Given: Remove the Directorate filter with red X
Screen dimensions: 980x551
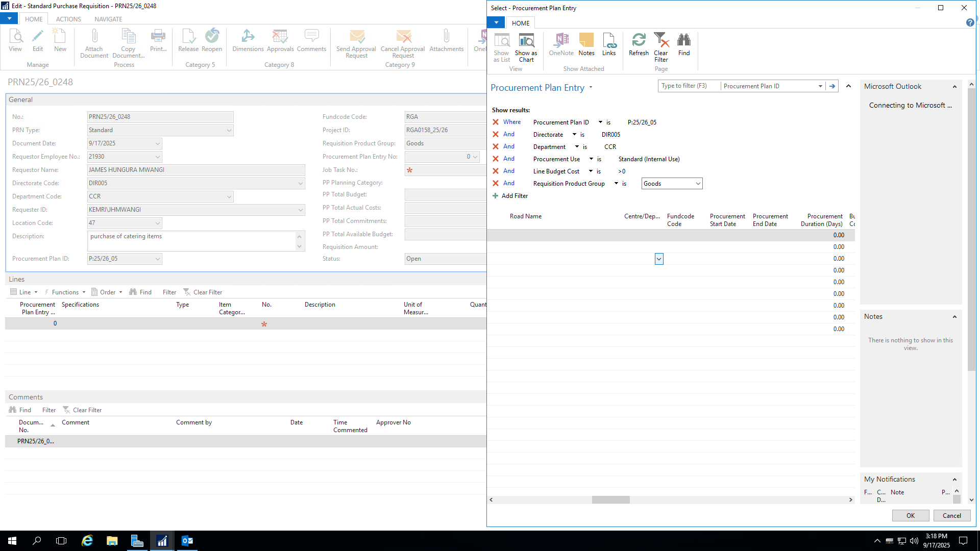Looking at the screenshot, I should click(496, 134).
